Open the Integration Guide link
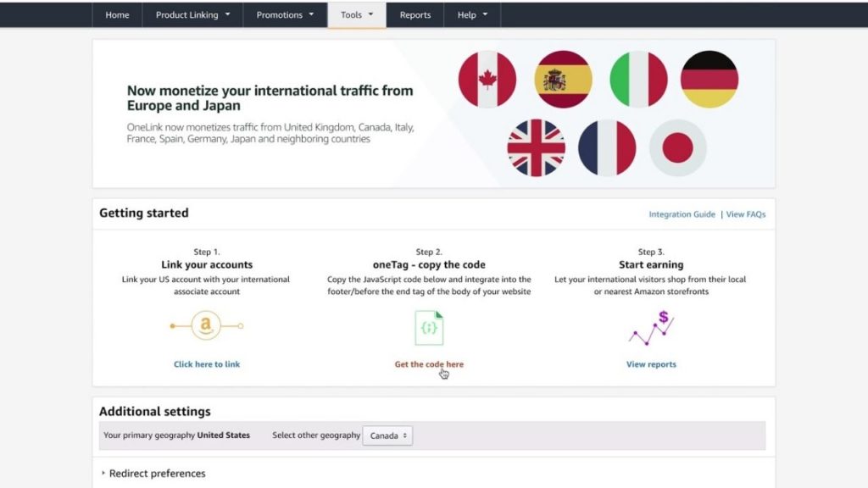The height and width of the screenshot is (488, 868). (682, 214)
